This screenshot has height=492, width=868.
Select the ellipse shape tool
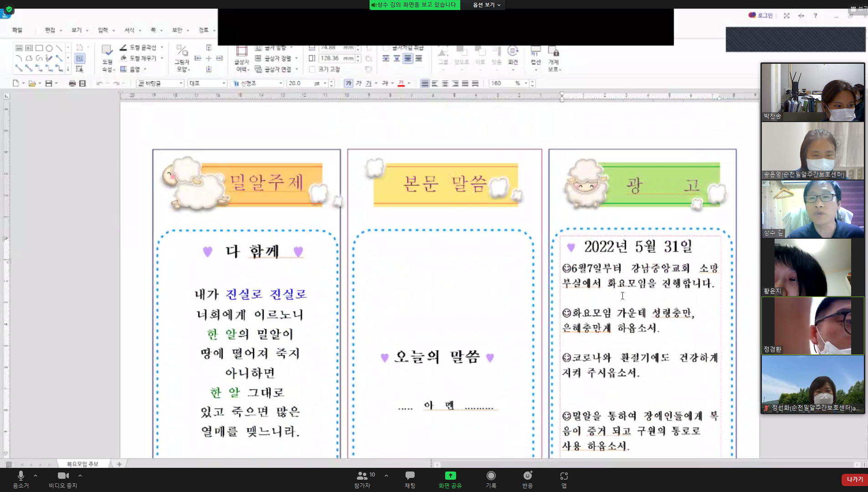click(49, 48)
